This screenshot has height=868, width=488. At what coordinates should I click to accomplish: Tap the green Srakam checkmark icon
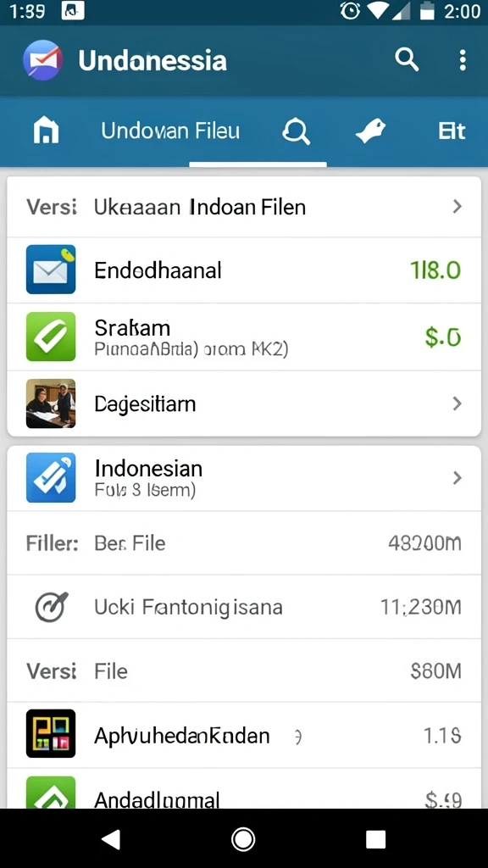coord(51,337)
